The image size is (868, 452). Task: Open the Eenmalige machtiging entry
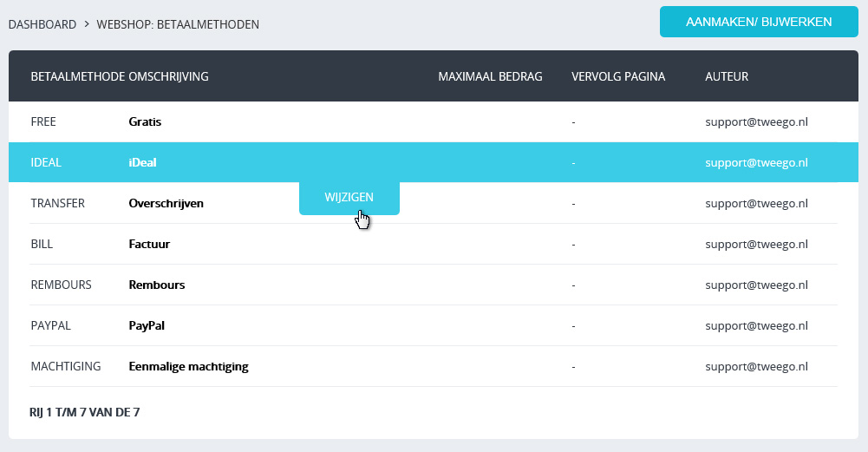click(188, 367)
